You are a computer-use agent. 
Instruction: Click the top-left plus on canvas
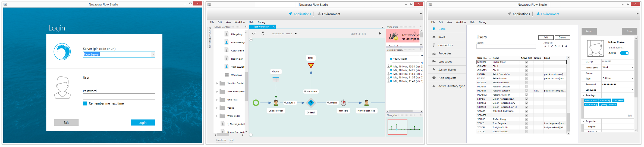pyautogui.click(x=251, y=40)
